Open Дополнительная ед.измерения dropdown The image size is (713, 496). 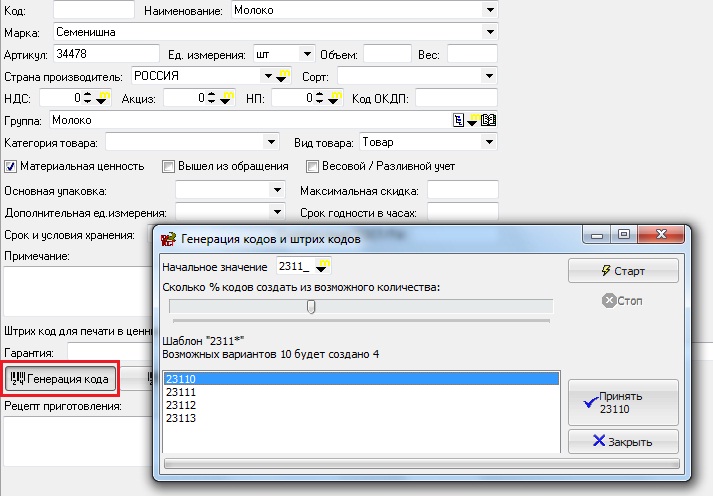(x=277, y=212)
